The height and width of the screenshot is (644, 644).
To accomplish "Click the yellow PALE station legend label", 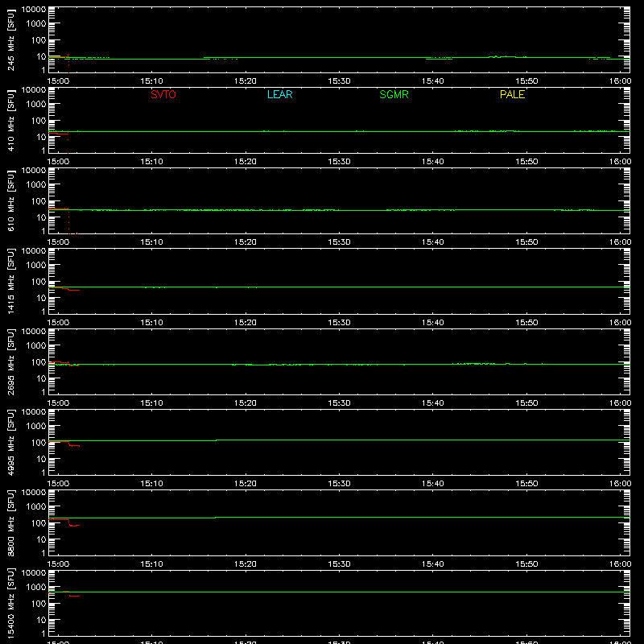I will 512,94.
